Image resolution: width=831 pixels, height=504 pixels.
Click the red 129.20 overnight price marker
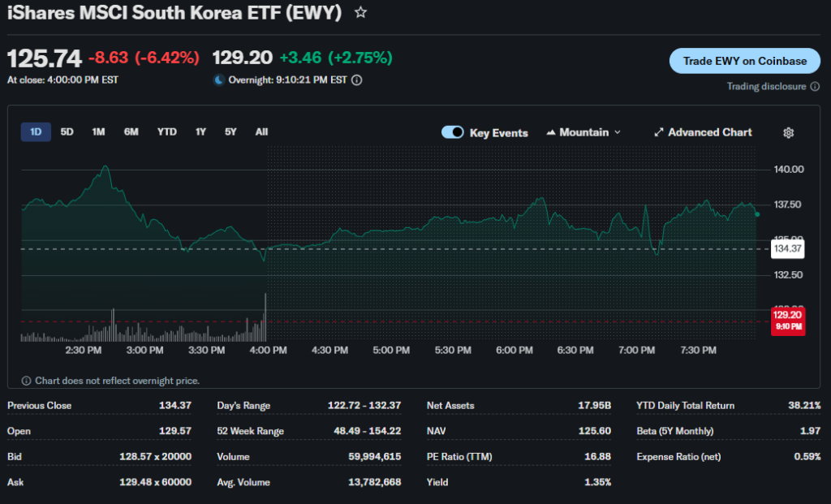pos(787,320)
